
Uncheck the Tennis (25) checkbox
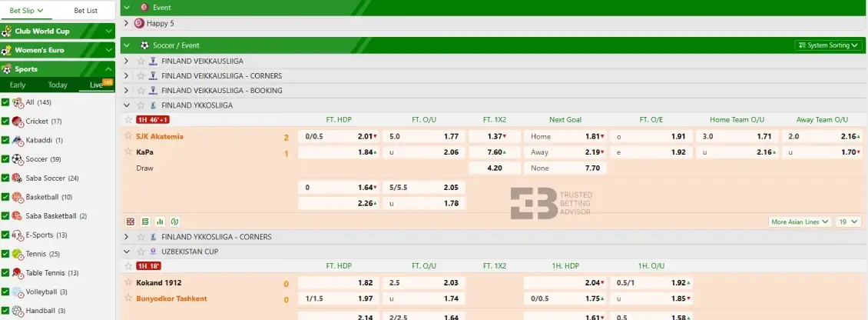5,254
